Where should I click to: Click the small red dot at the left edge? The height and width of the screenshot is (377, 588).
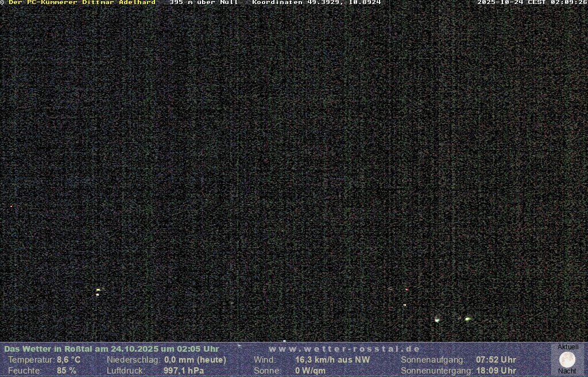pos(11,206)
